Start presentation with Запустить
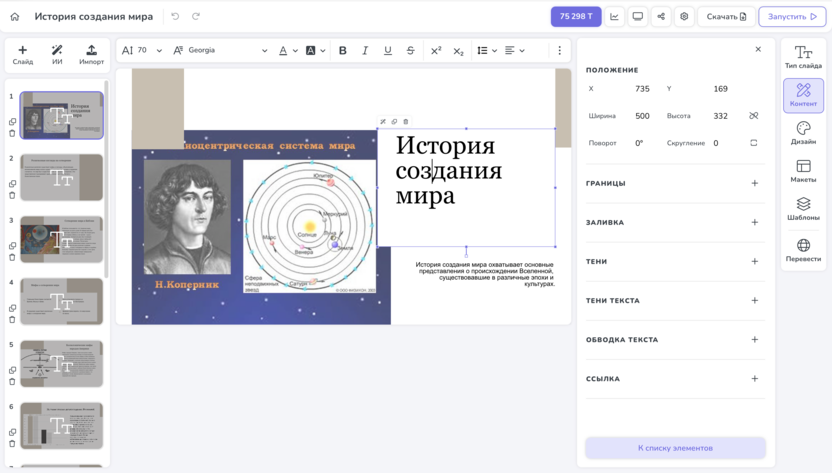Screen dimensions: 832x473 tap(792, 16)
